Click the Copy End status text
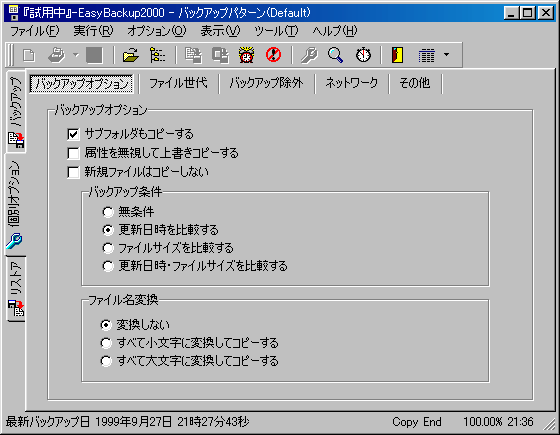The height and width of the screenshot is (435, 560). (417, 422)
